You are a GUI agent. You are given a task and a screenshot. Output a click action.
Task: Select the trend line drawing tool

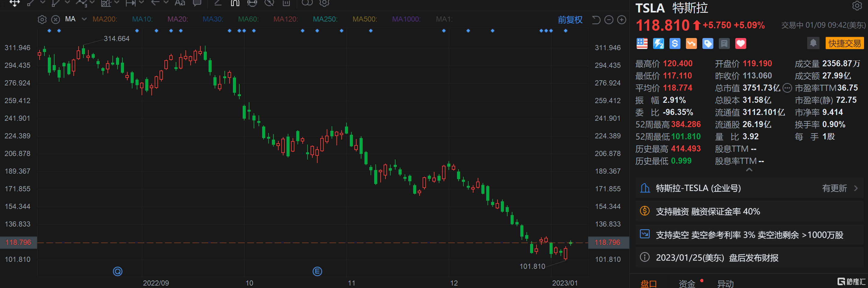click(31, 3)
